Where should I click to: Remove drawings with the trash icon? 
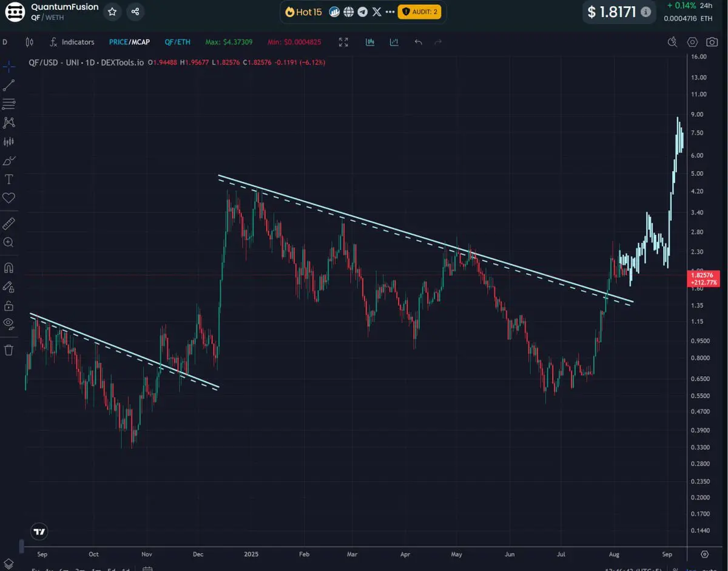pos(8,350)
